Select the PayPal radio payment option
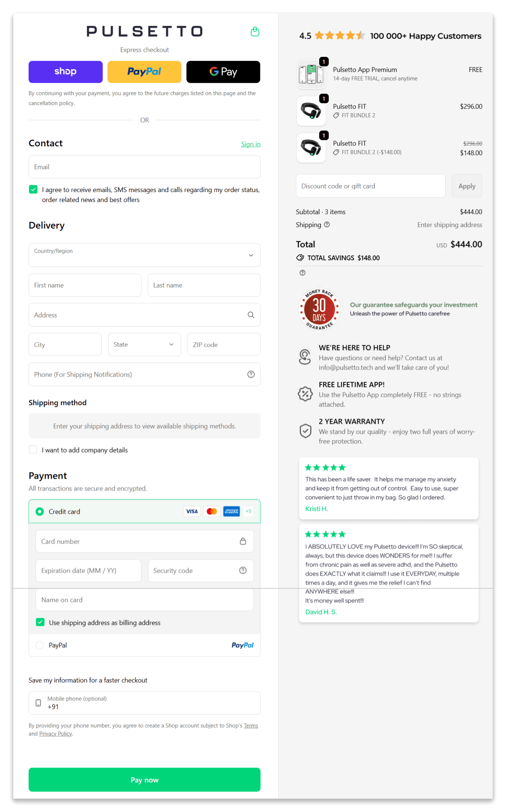Image resolution: width=506 pixels, height=812 pixels. pyautogui.click(x=40, y=645)
